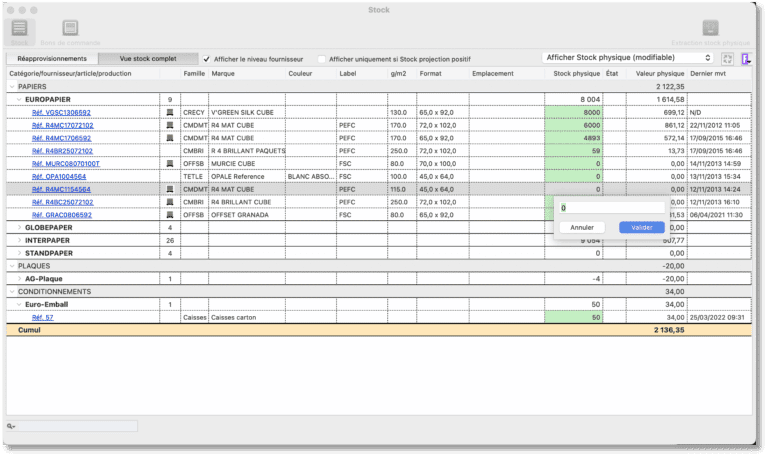The width and height of the screenshot is (768, 457).
Task: Click the stock icon in Réf. MURC08070100T row
Action: [170, 164]
